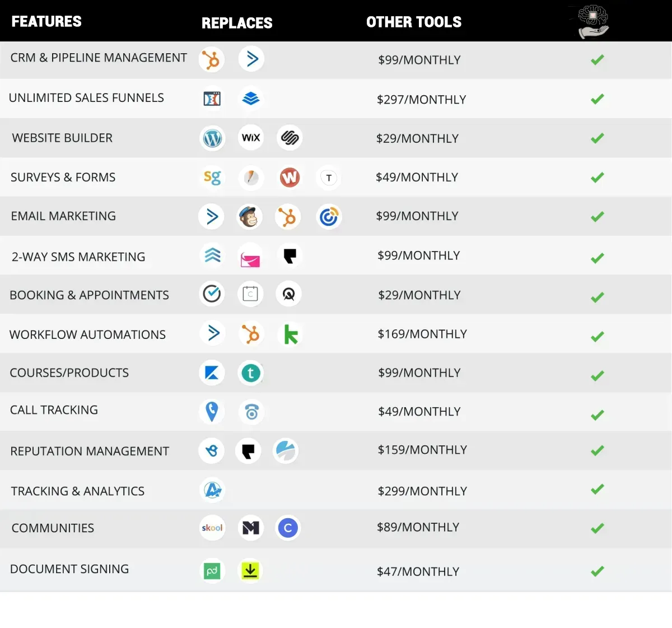
Task: Click the REPLACES column header
Action: coord(237,24)
